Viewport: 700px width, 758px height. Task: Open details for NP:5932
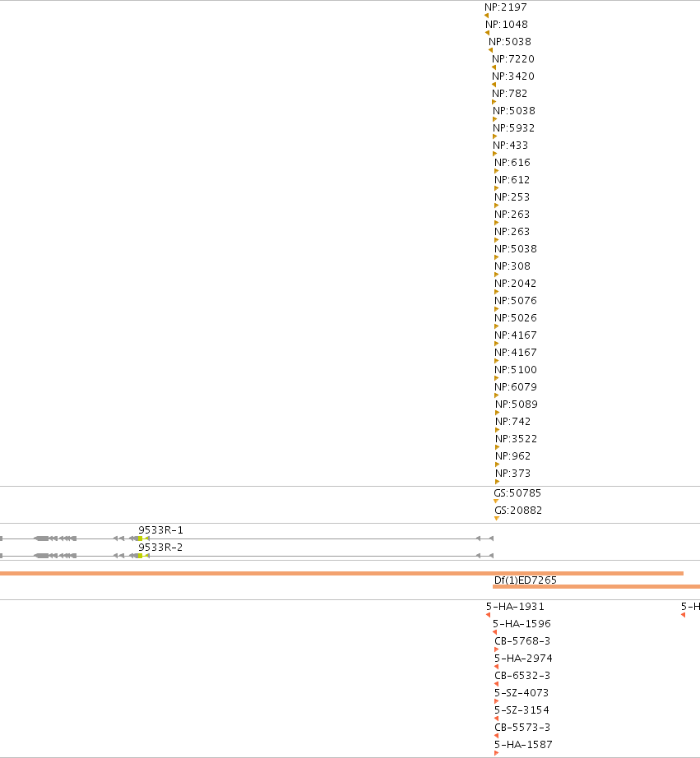(x=514, y=128)
